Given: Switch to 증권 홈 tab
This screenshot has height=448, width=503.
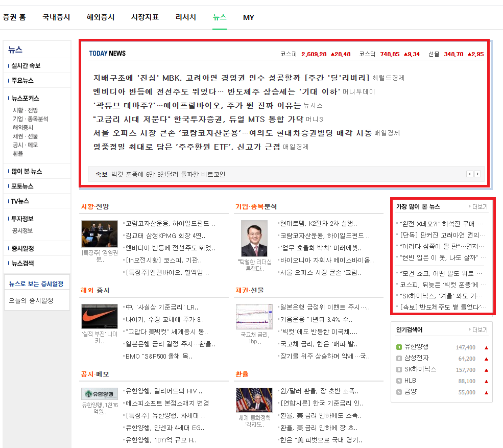Looking at the screenshot, I should [14, 17].
